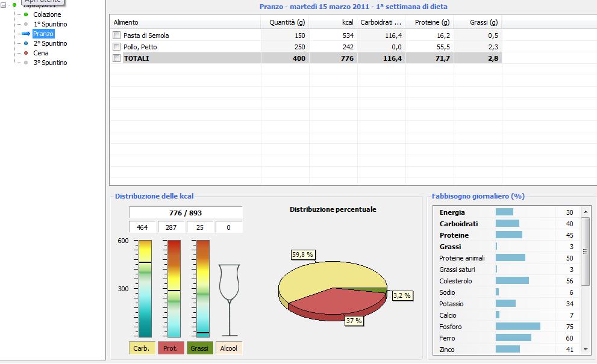Click the 534 kcal cell

pos(333,35)
